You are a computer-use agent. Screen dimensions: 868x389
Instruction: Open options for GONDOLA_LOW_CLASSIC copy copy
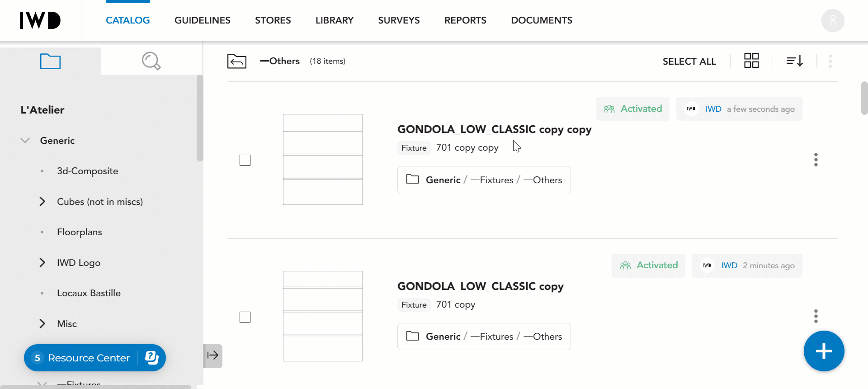[x=816, y=160]
